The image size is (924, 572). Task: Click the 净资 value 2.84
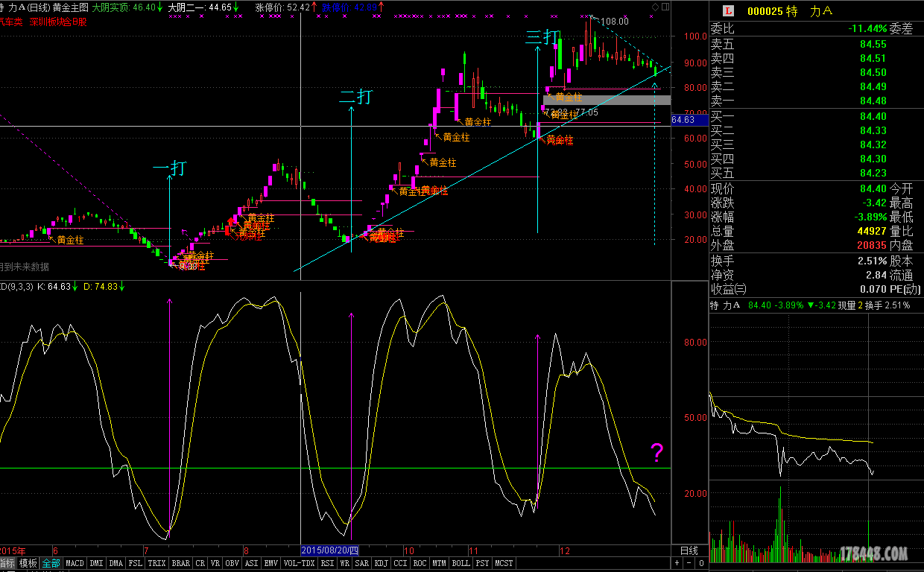tap(876, 275)
